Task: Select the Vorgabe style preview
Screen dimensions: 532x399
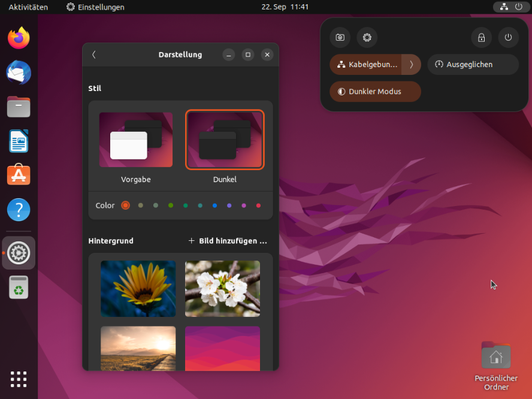Action: [x=135, y=140]
